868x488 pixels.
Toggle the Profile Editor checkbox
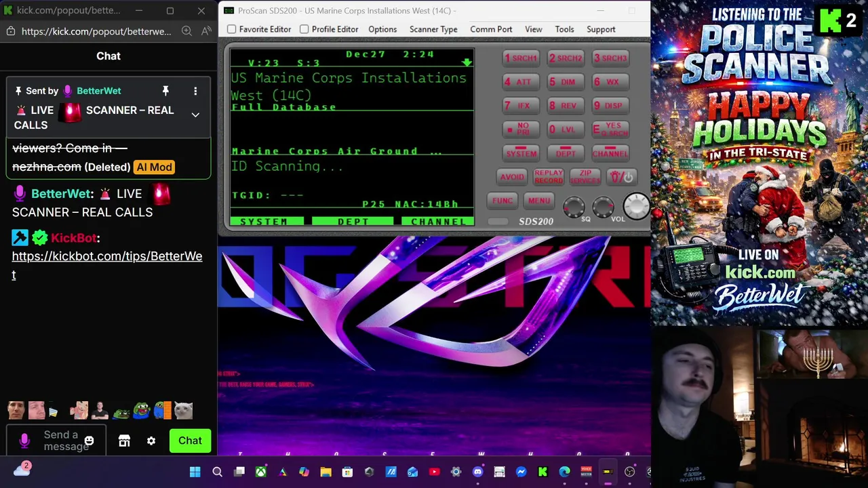304,29
